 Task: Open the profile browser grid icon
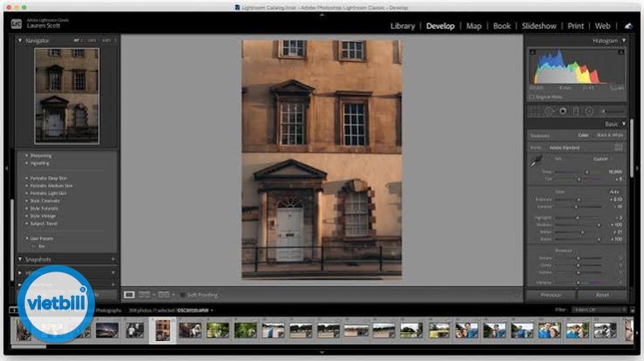pos(619,147)
